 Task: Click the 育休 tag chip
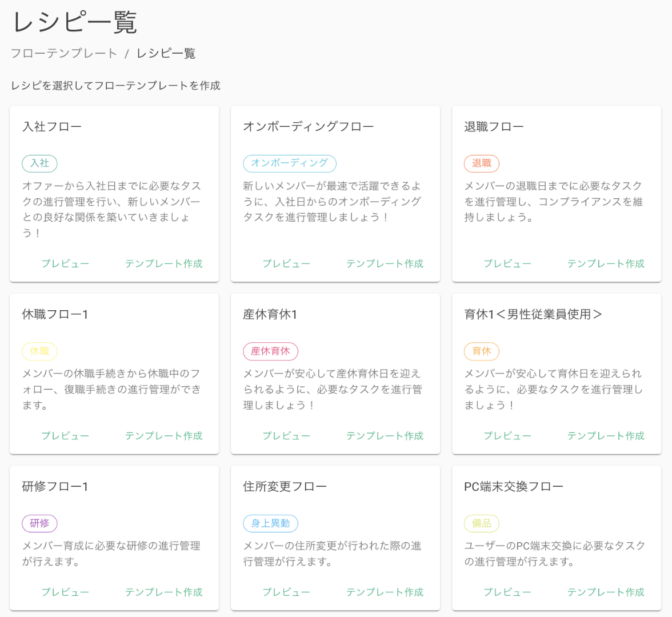point(482,351)
